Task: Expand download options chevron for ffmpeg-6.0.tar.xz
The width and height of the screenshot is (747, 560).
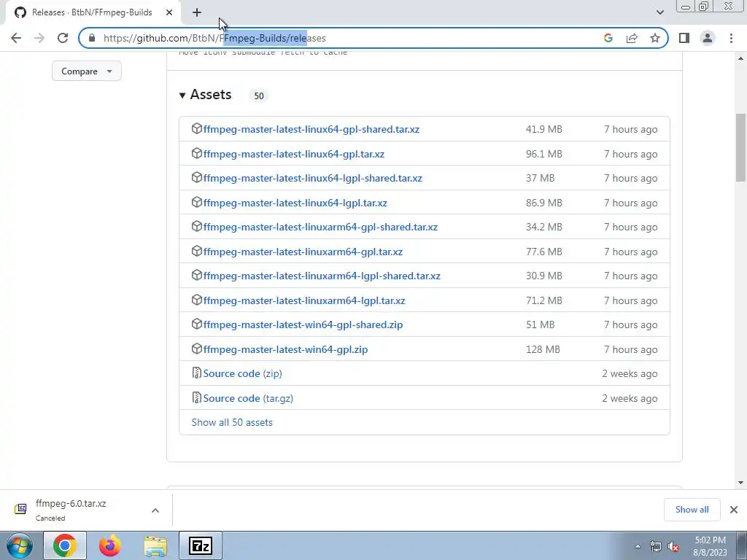Action: pyautogui.click(x=155, y=510)
